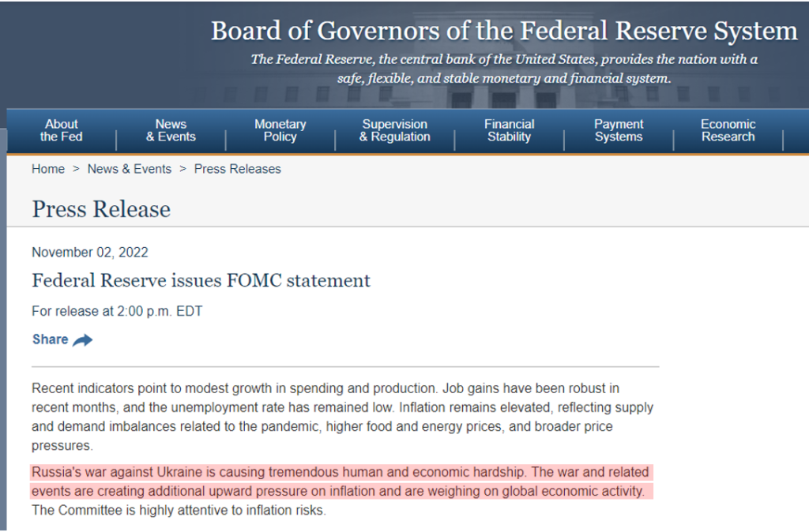
Task: Open the Payment Systems menu
Action: tap(619, 130)
